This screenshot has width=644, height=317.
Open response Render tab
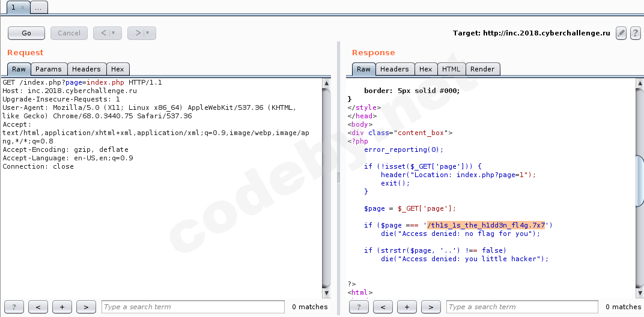coord(482,69)
